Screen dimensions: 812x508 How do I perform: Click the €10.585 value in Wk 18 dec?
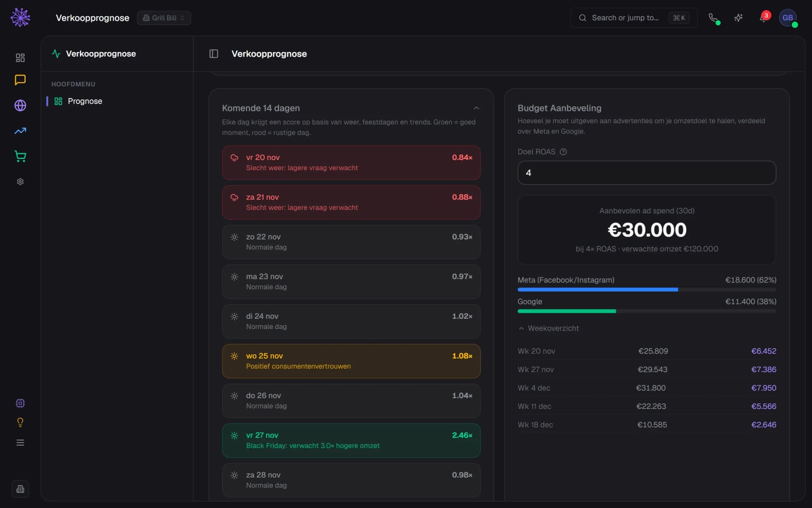(652, 425)
